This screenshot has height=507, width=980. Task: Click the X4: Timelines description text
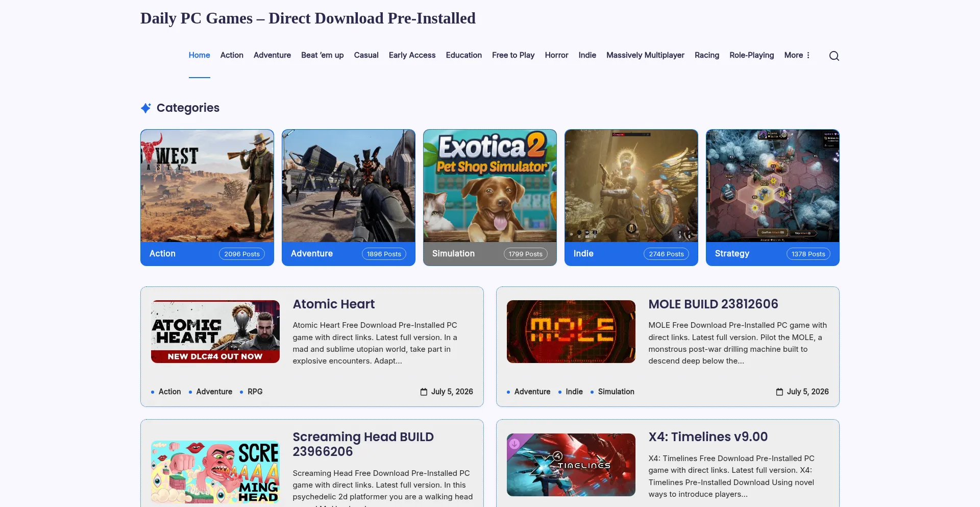731,476
